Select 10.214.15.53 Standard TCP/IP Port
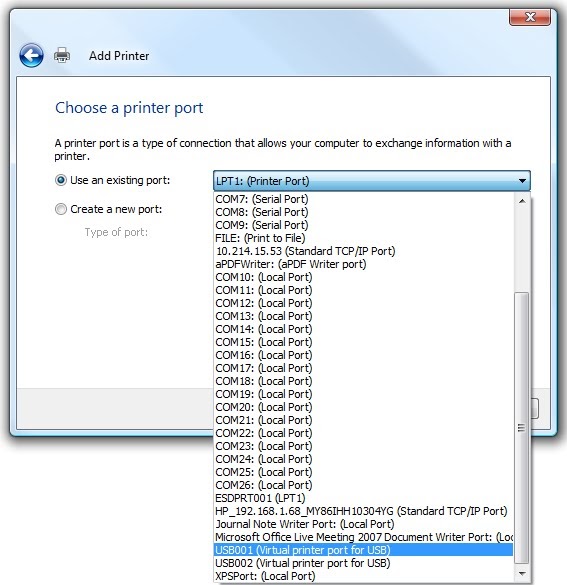 click(364, 251)
